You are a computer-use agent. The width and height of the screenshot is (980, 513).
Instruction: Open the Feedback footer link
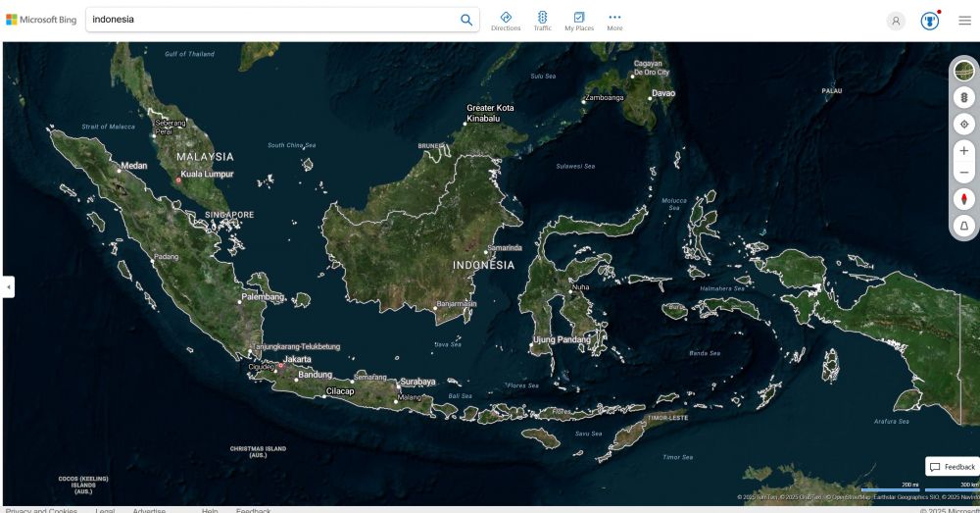[x=253, y=510]
